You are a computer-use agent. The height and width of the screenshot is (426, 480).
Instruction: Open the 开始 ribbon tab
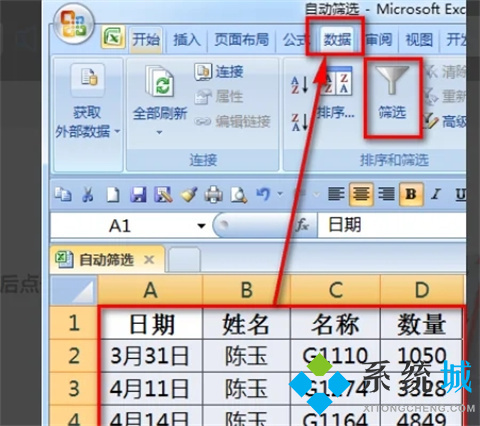tap(146, 40)
